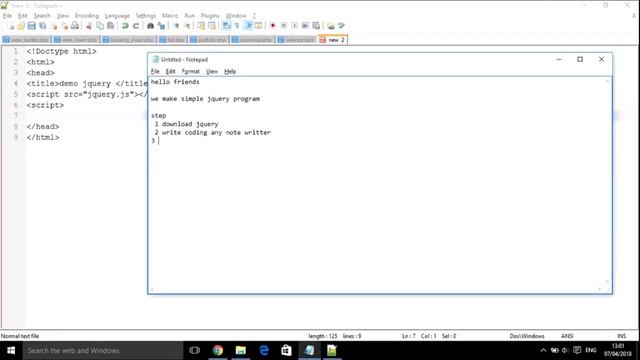640x360 pixels.
Task: Open the Language menu
Action: coord(117,16)
